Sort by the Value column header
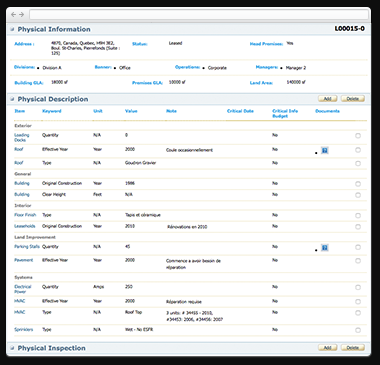 [x=131, y=111]
